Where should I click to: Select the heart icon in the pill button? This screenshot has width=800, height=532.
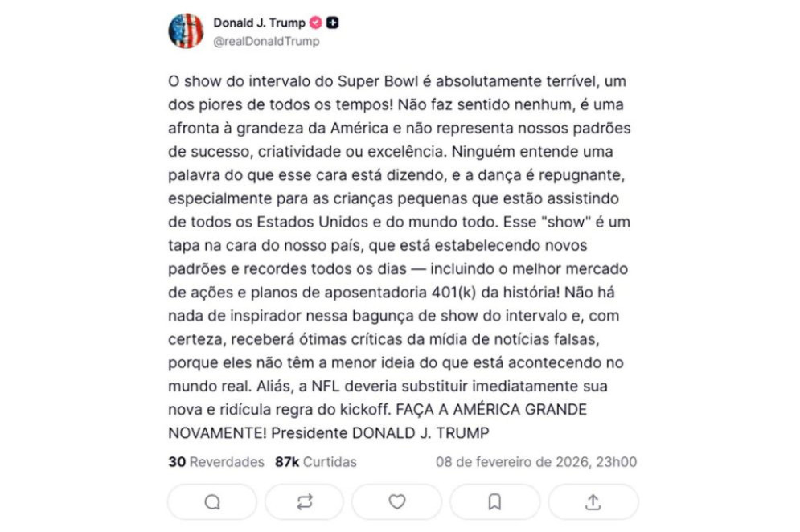pos(396,501)
